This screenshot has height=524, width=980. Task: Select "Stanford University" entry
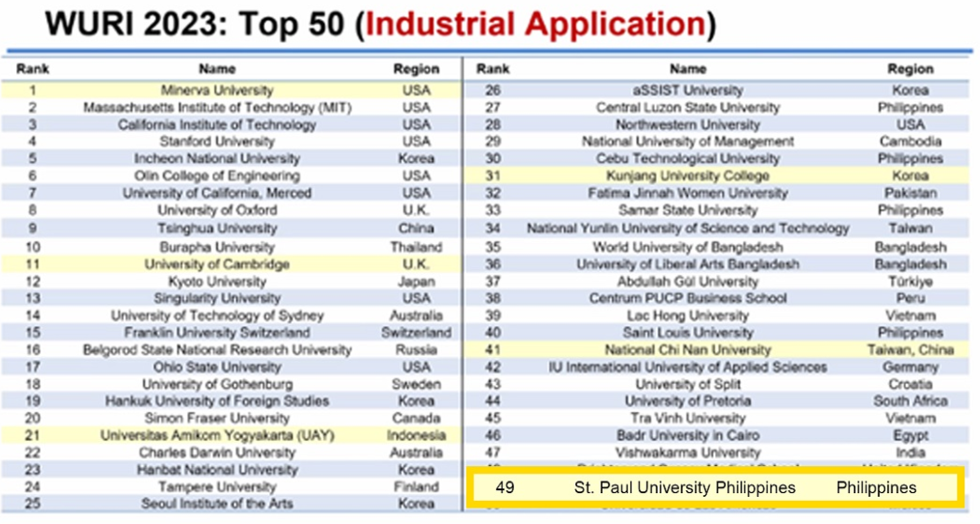217,142
